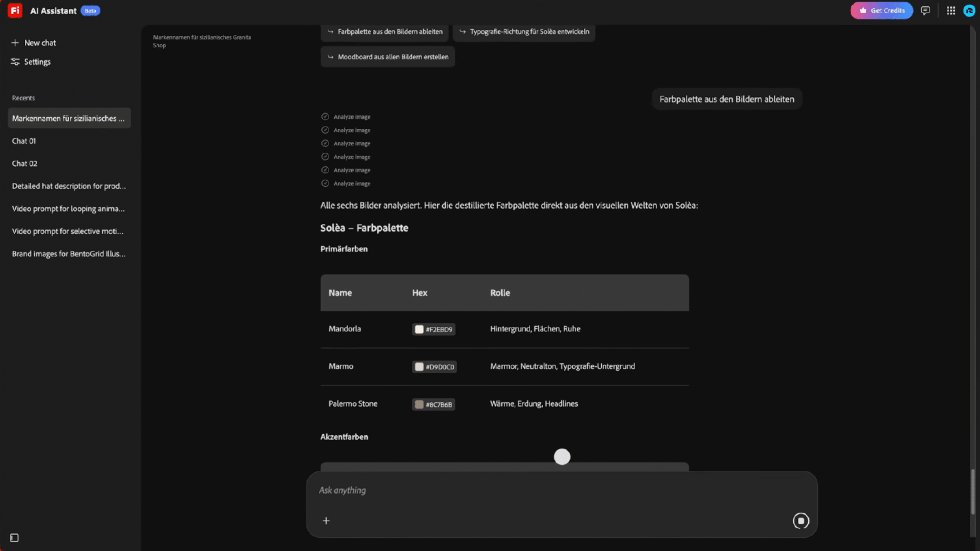
Task: Open Brand images for BentoGrid chat
Action: [x=69, y=254]
